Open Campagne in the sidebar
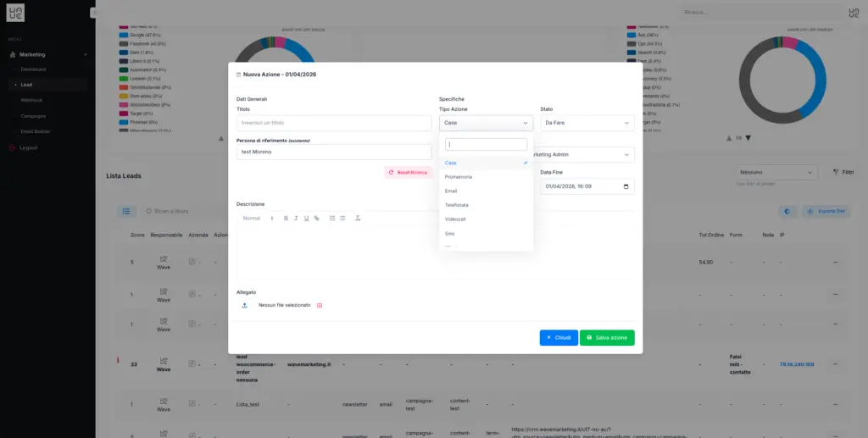Image resolution: width=868 pixels, height=438 pixels. [33, 116]
